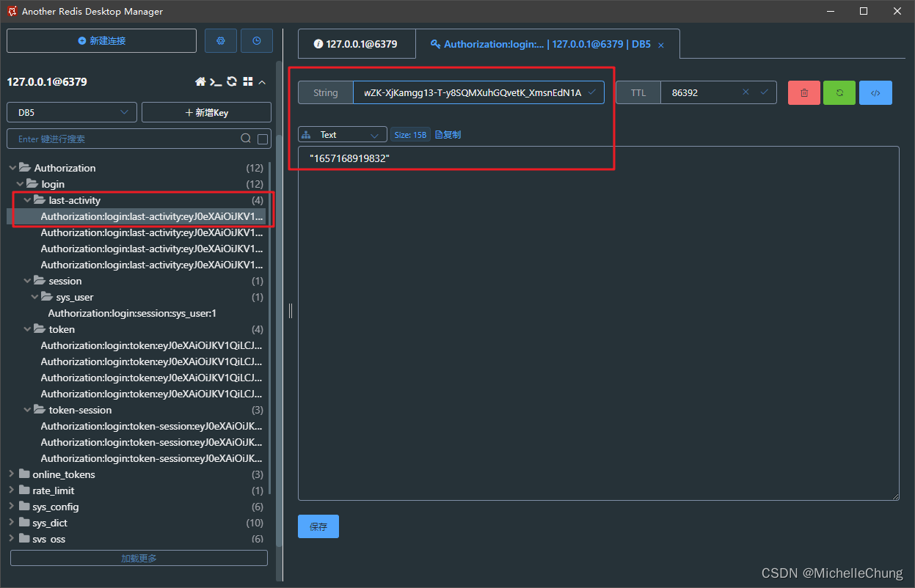Image resolution: width=915 pixels, height=588 pixels.
Task: Switch to the 127.0.0.1@6379 tab
Action: (357, 44)
